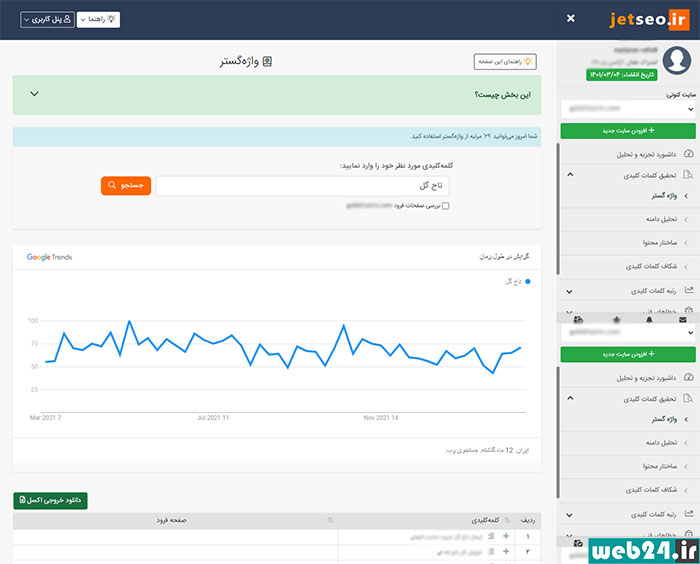Image resolution: width=700 pixels, height=564 pixels.
Task: Open the سایت کنونی site selector in upper sidebar
Action: point(628,109)
